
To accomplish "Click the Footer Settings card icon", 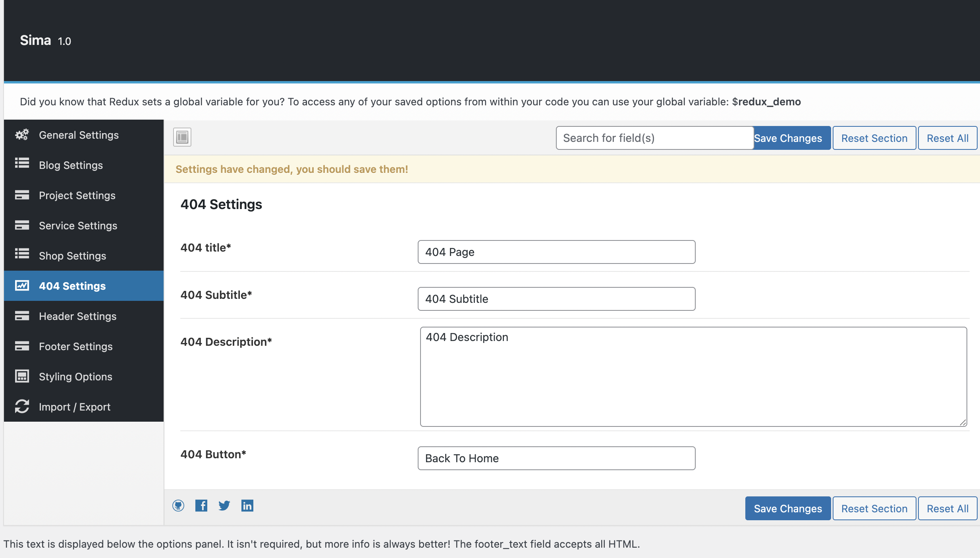I will [x=22, y=346].
